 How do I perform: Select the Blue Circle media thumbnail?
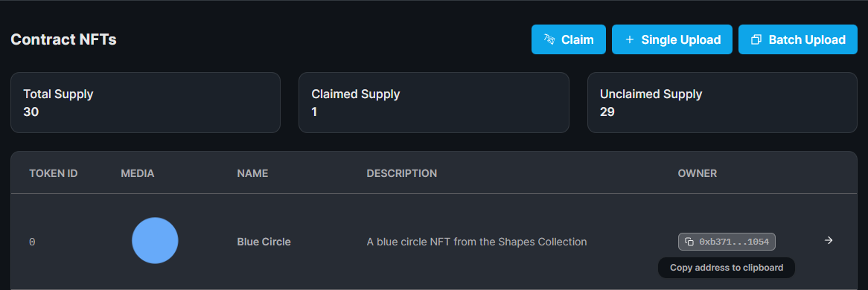tap(155, 240)
